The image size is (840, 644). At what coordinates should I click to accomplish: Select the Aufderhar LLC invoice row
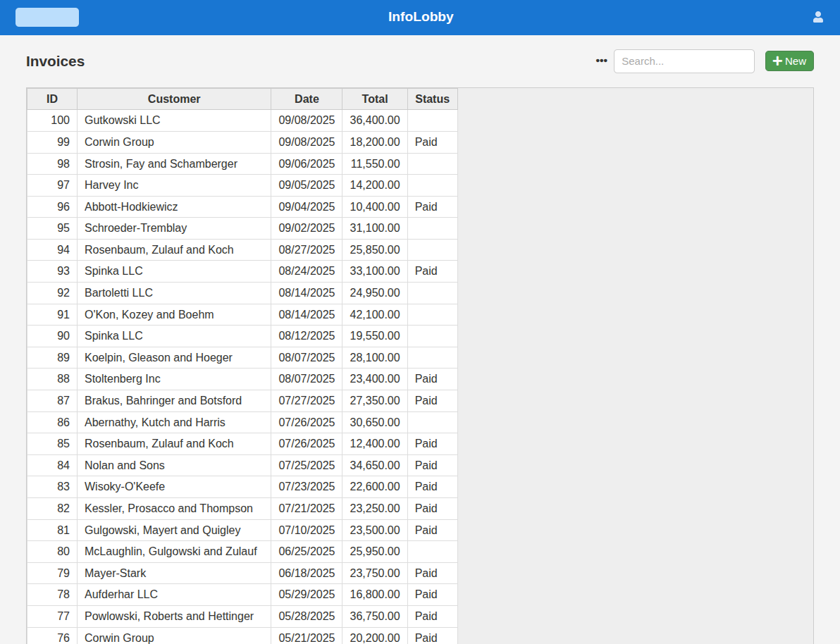pyautogui.click(x=121, y=595)
